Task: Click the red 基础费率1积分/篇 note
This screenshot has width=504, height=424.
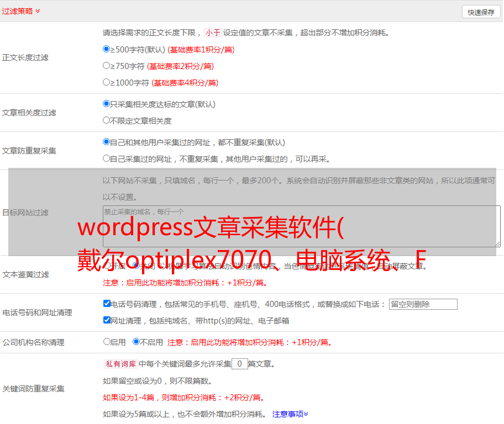Action: (x=201, y=50)
